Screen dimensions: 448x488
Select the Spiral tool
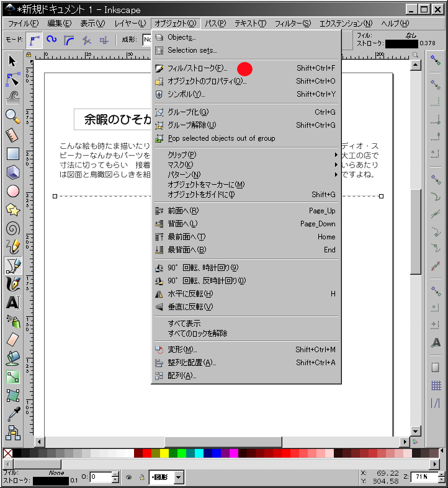coord(12,228)
